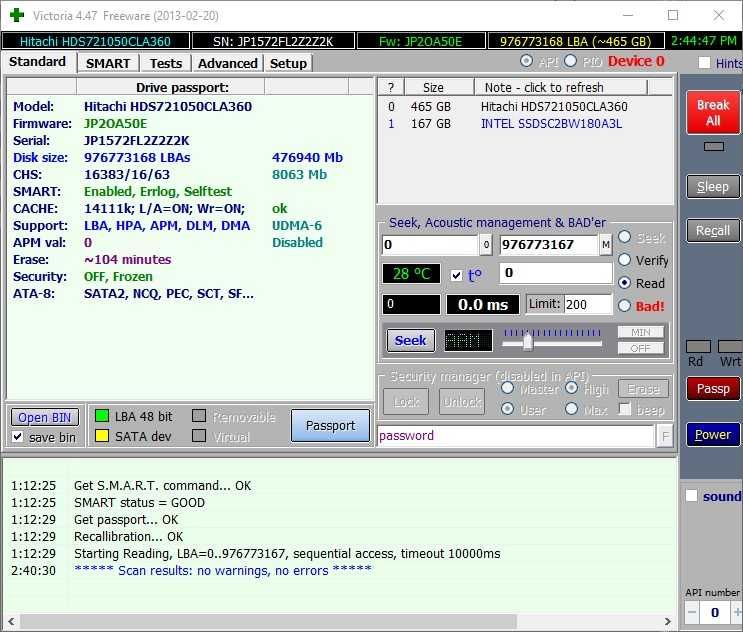Click the F button next to password field
Viewport: 743px width, 632px height.
coord(665,436)
